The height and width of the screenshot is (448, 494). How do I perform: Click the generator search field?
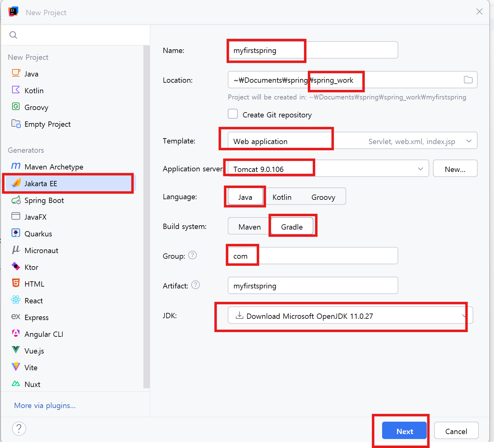point(75,35)
